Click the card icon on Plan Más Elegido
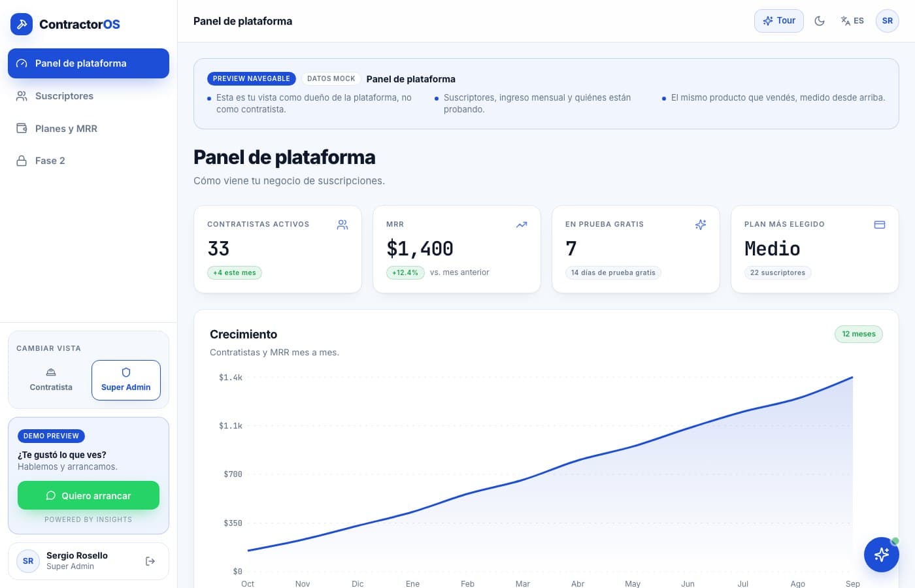This screenshot has width=915, height=588. point(880,225)
